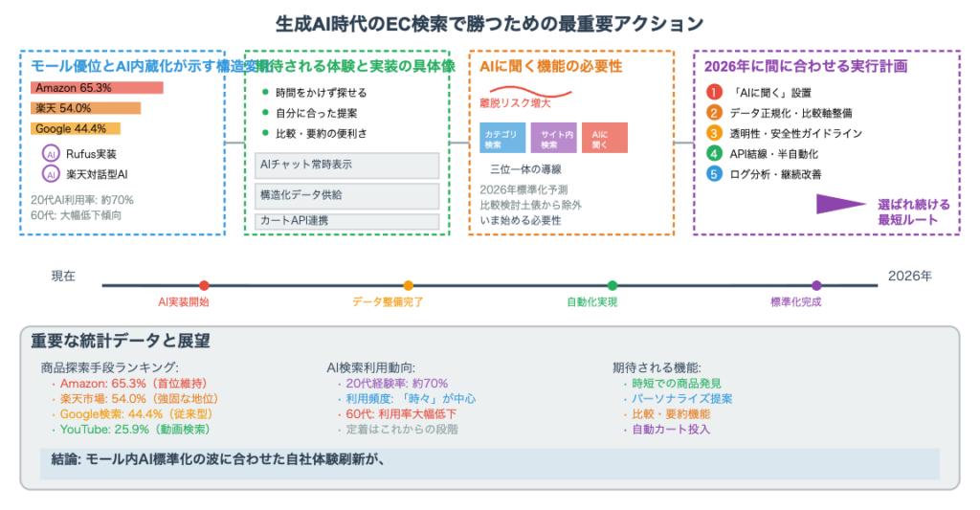Click the red Amazon 65.3% bar
The width and height of the screenshot is (980, 510).
coord(97,88)
